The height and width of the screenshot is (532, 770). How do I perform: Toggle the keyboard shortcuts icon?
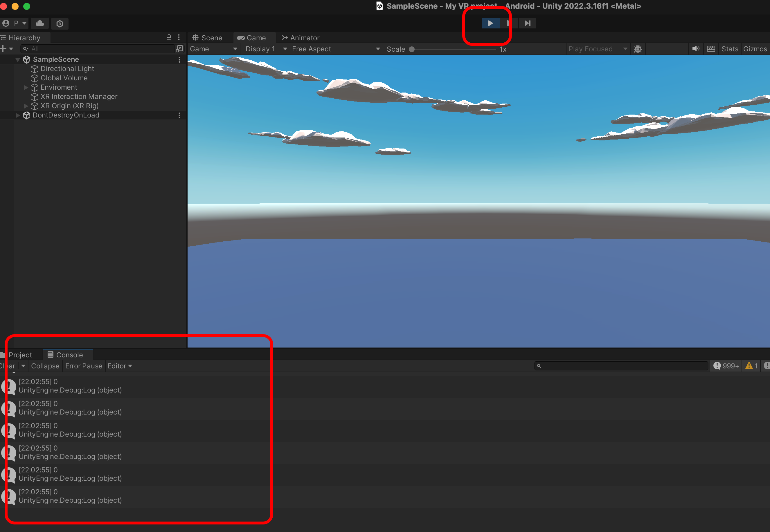(711, 49)
